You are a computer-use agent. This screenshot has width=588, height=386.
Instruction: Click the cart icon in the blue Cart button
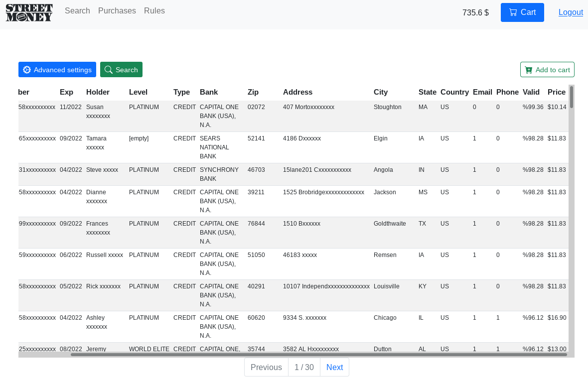tap(513, 12)
